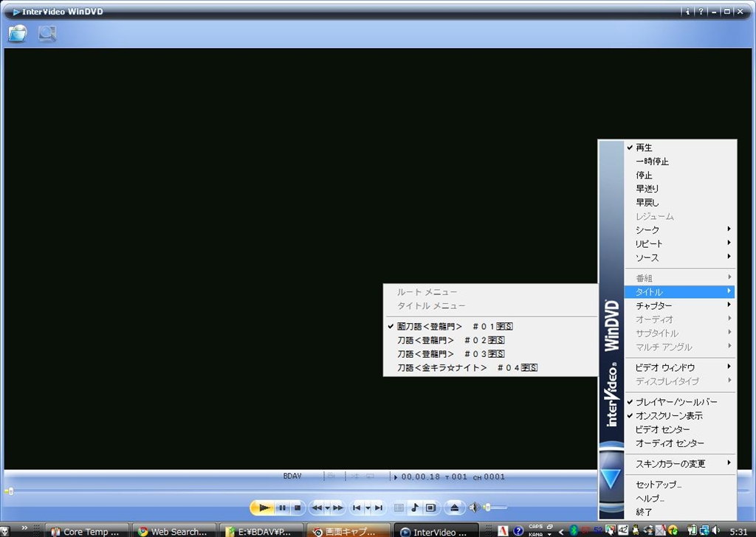Click the red Adobe icon in the taskbar
Viewport: 756px width, 537px height.
pos(502,531)
